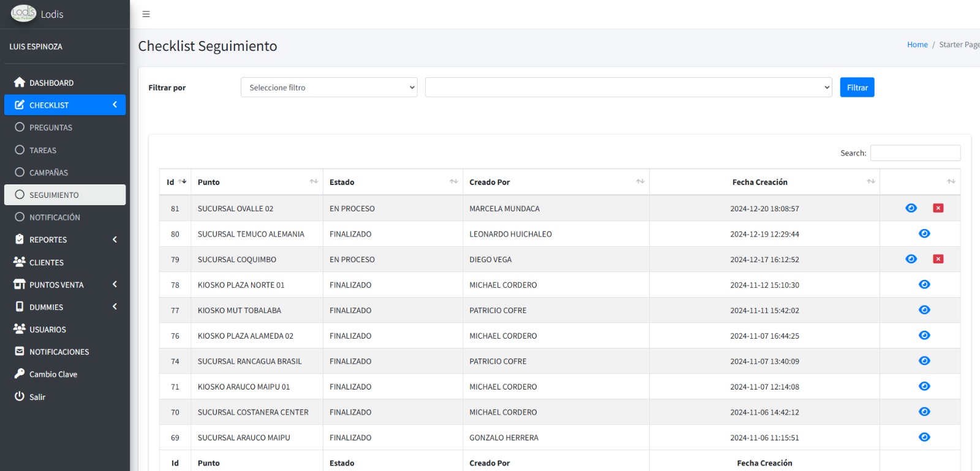View checklist 79 Sucursal Coquimbo
The width and height of the screenshot is (980, 471).
[x=911, y=259]
